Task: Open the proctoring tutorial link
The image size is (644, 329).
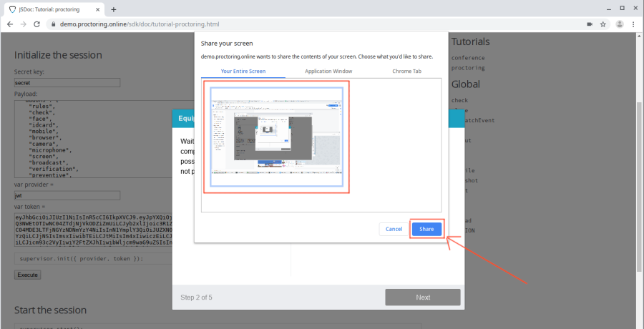Action: coord(468,68)
